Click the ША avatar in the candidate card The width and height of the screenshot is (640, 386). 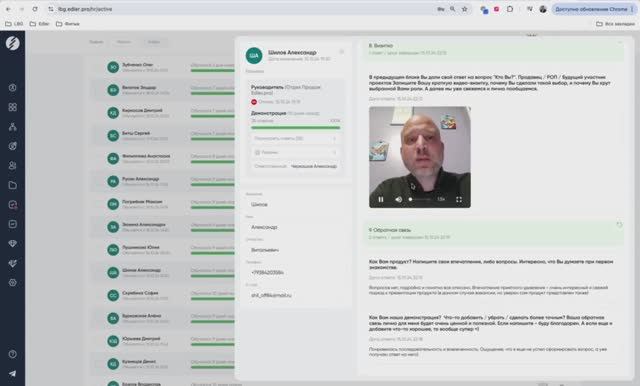254,56
